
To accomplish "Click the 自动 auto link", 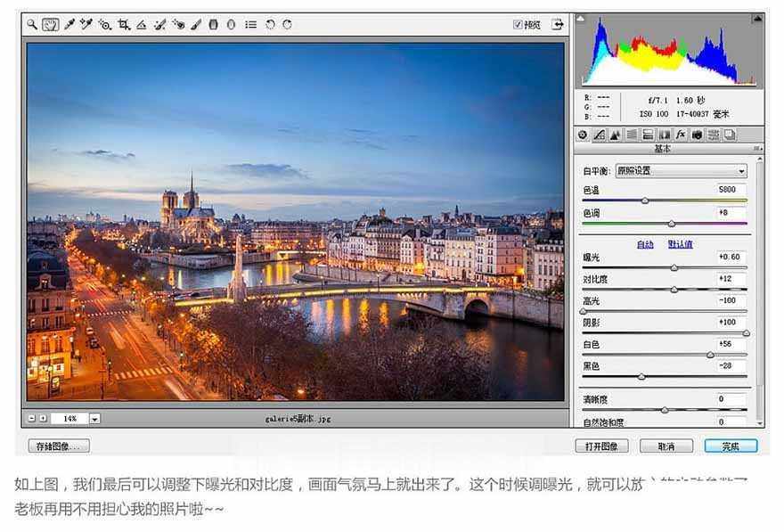I will click(645, 244).
